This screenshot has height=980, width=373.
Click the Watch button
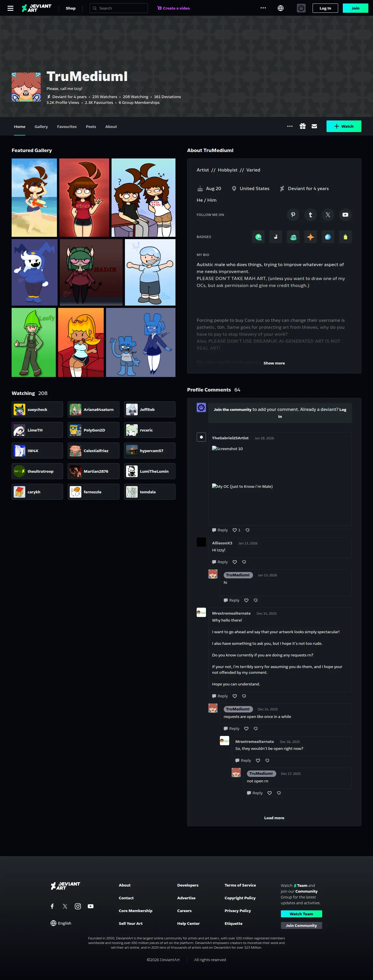(344, 126)
